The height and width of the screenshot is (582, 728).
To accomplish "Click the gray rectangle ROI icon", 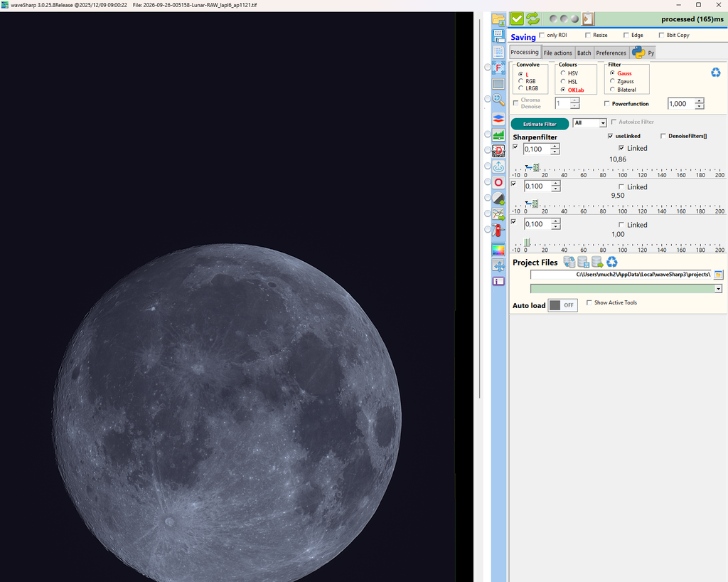I will pyautogui.click(x=498, y=84).
